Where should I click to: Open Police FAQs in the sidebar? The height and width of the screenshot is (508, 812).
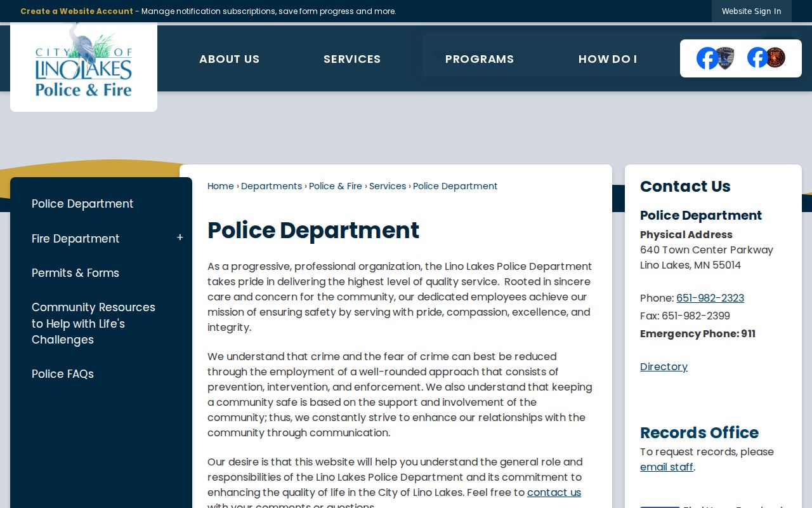(x=63, y=374)
